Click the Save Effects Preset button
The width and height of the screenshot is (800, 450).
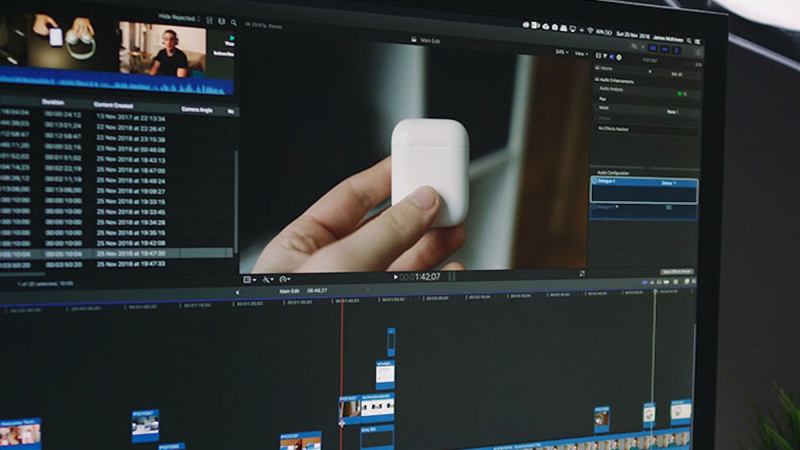[676, 271]
